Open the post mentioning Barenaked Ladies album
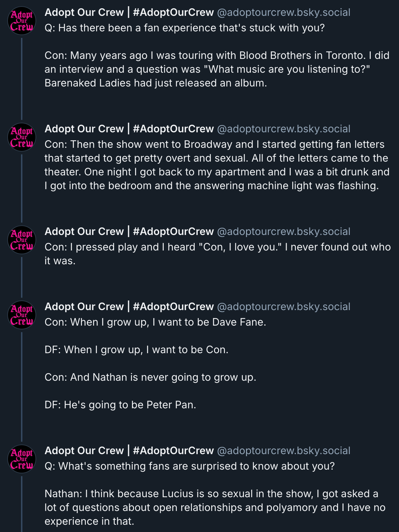 point(217,69)
